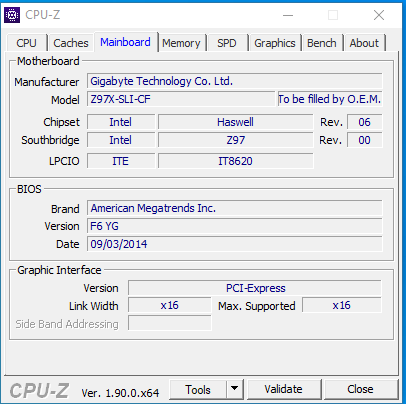Click the Ver. 1.90.0.x64 version text
Viewport: 406px width, 404px height.
click(120, 393)
